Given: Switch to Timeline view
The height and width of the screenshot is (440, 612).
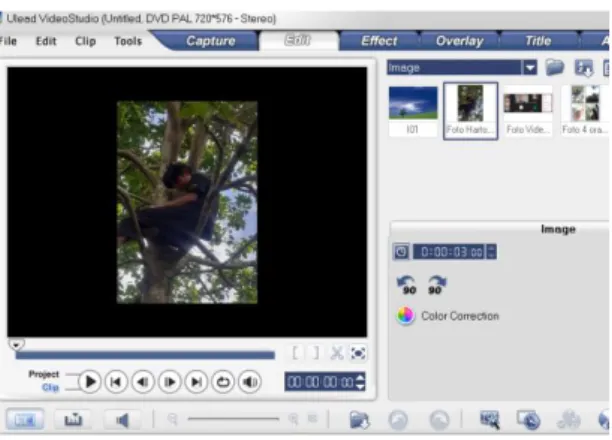Looking at the screenshot, I should pos(73,420).
